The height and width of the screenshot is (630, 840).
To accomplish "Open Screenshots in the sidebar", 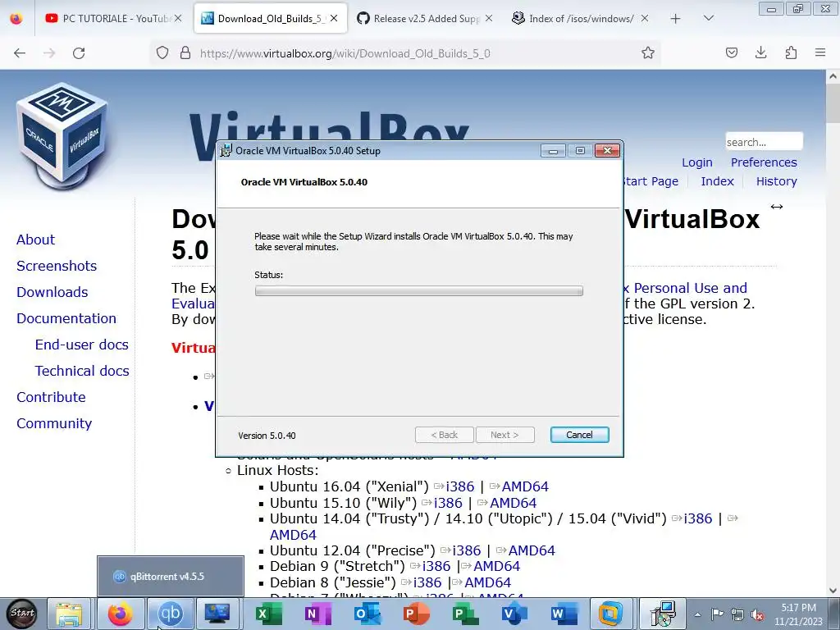I will [57, 266].
